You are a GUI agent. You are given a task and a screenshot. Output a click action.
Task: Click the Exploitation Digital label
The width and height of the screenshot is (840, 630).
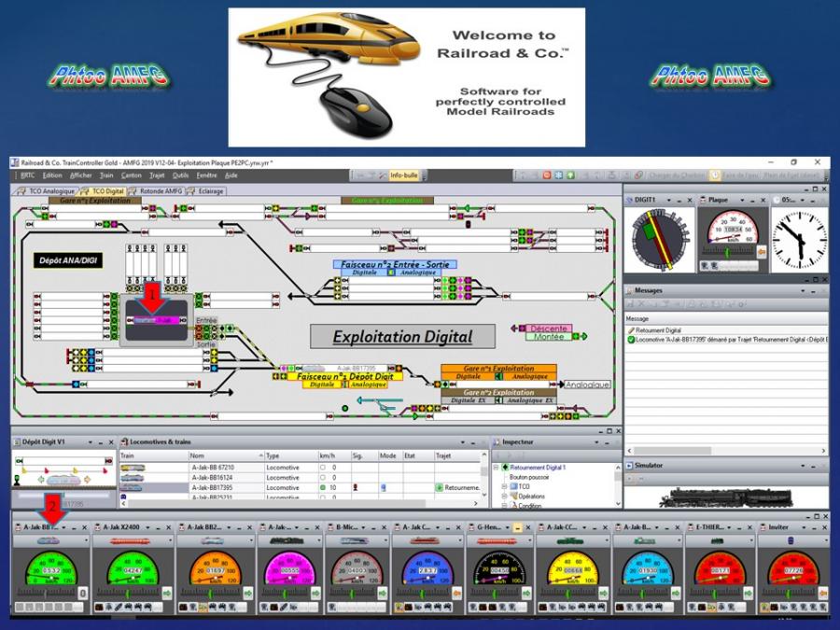click(404, 336)
